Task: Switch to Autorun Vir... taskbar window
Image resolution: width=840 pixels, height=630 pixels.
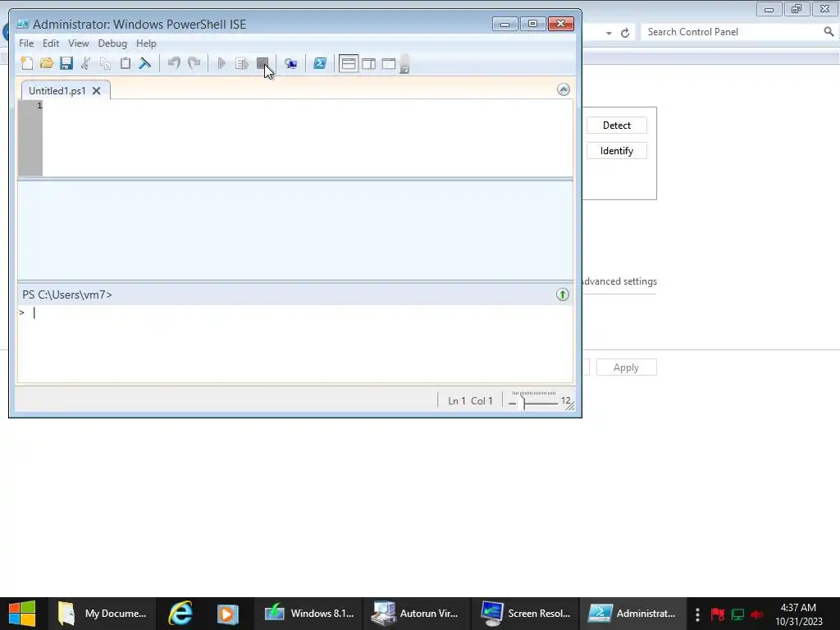Action: pos(416,614)
